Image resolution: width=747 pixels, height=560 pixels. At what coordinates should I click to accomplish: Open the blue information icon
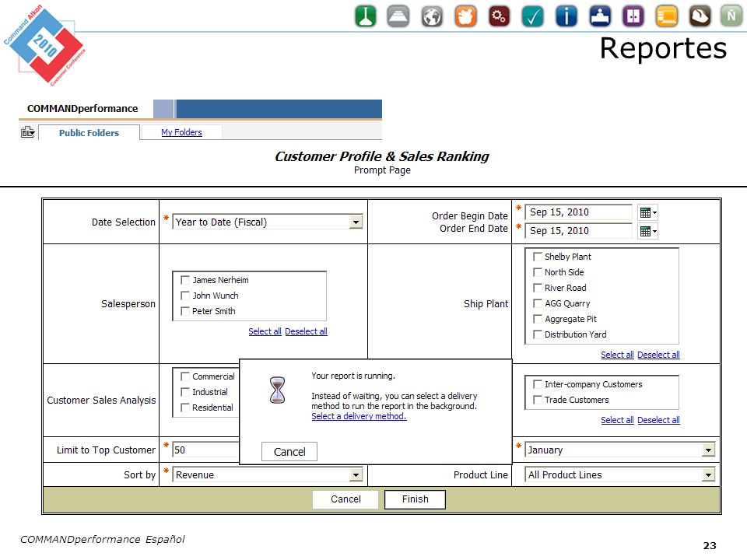[x=566, y=16]
